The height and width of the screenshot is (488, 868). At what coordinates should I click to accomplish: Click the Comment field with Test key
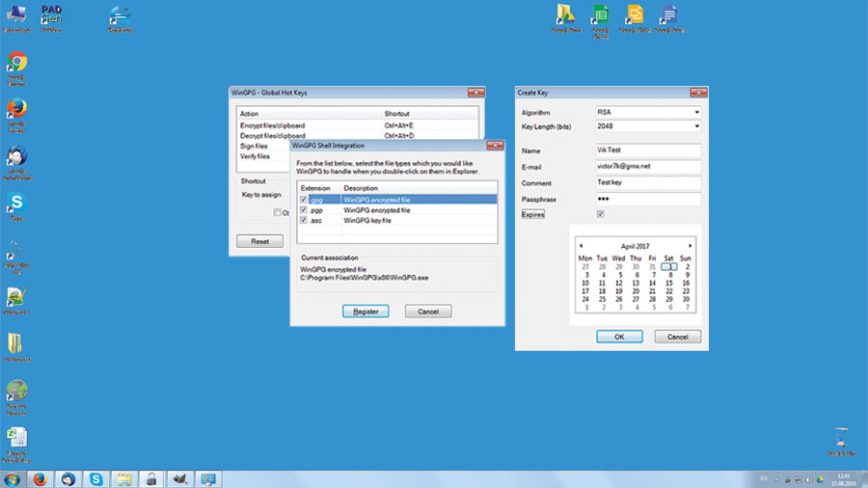(x=648, y=182)
